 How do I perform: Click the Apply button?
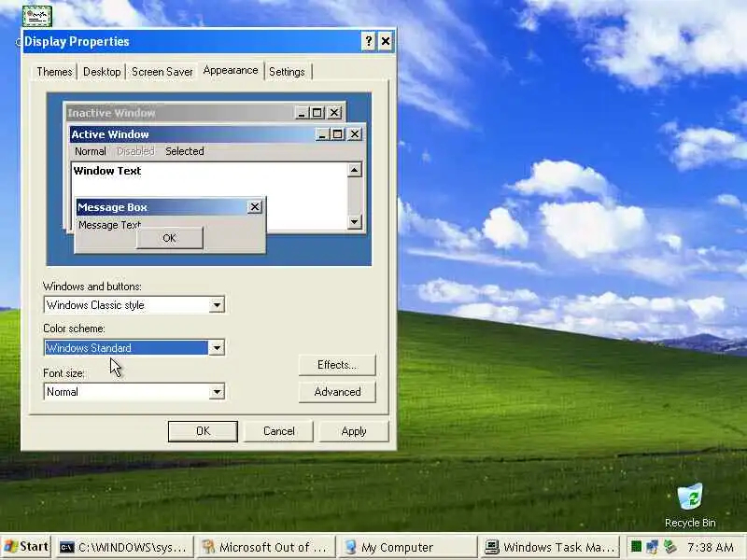point(354,431)
